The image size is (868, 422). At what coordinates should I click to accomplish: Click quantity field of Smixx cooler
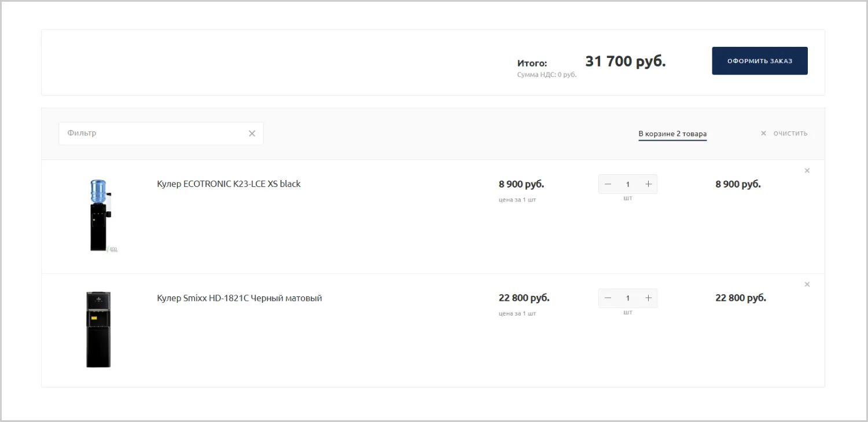click(x=628, y=298)
